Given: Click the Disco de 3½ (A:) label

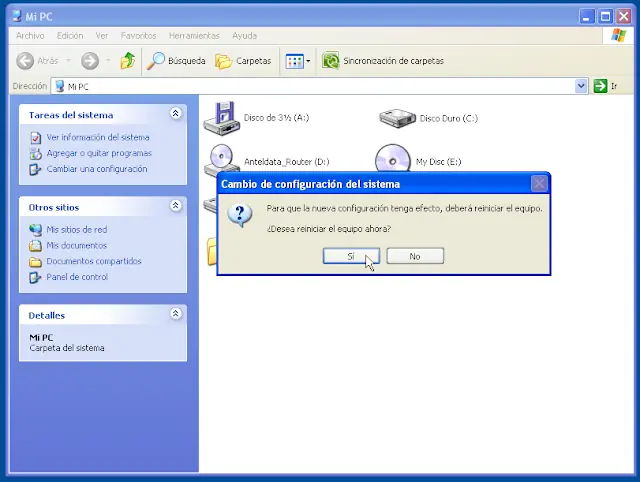Looking at the screenshot, I should (x=276, y=118).
